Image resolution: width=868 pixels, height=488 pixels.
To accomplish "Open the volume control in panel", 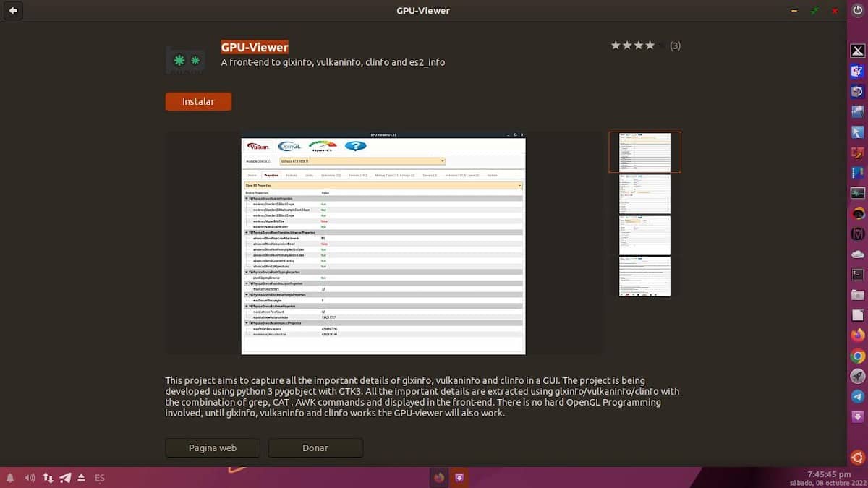I will 30,478.
